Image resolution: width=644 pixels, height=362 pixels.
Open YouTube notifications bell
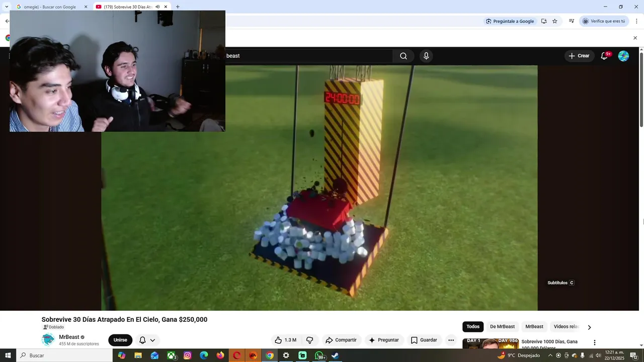click(604, 56)
